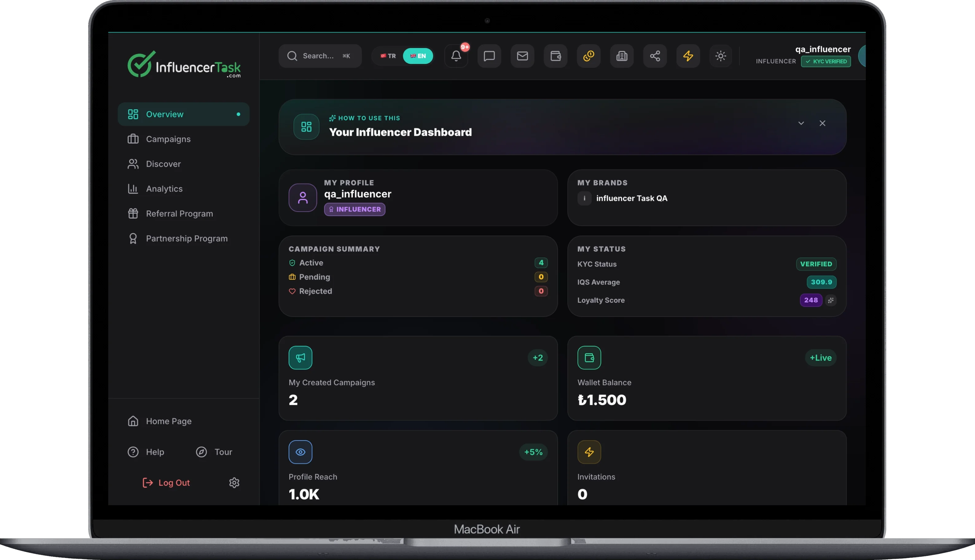This screenshot has height=560, width=975.
Task: Open Help in the sidebar
Action: pyautogui.click(x=146, y=452)
